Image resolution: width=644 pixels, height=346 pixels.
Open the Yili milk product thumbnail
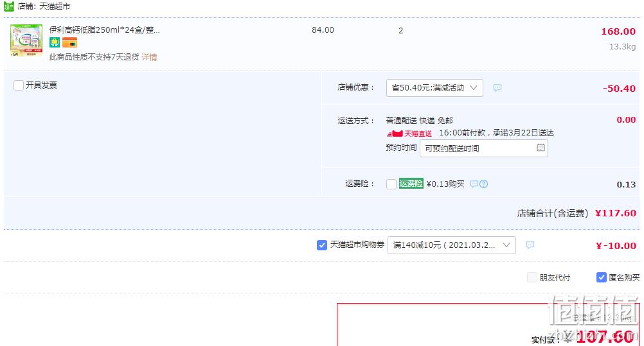click(x=26, y=40)
